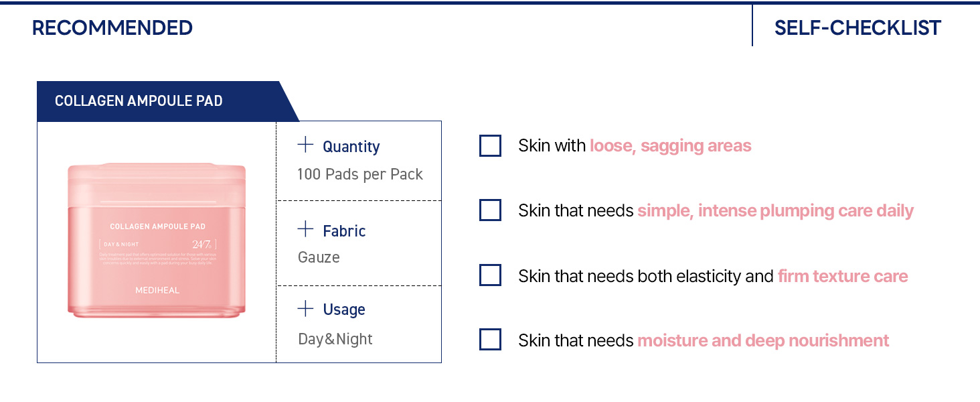Check the moisture and deep nourishment checkbox
The image size is (980, 402).
(x=491, y=340)
